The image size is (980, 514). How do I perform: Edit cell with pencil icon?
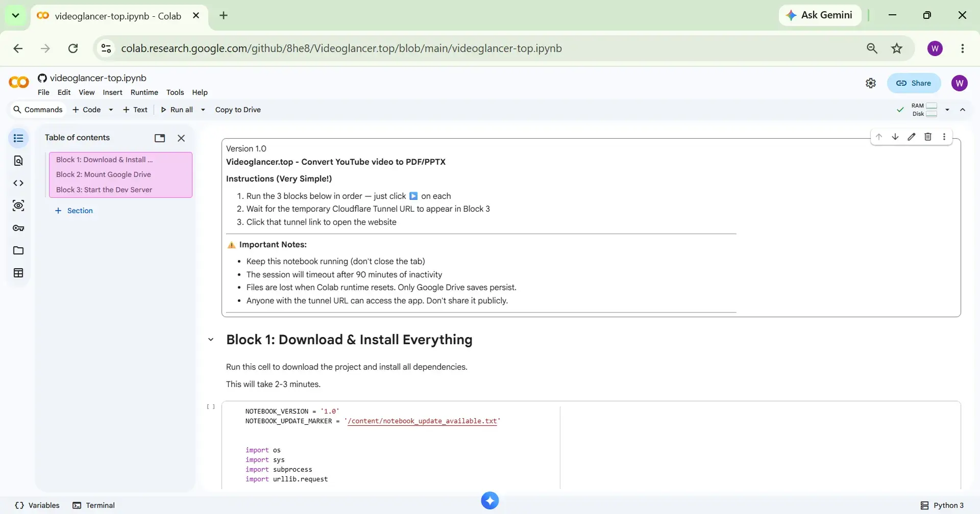coord(912,137)
